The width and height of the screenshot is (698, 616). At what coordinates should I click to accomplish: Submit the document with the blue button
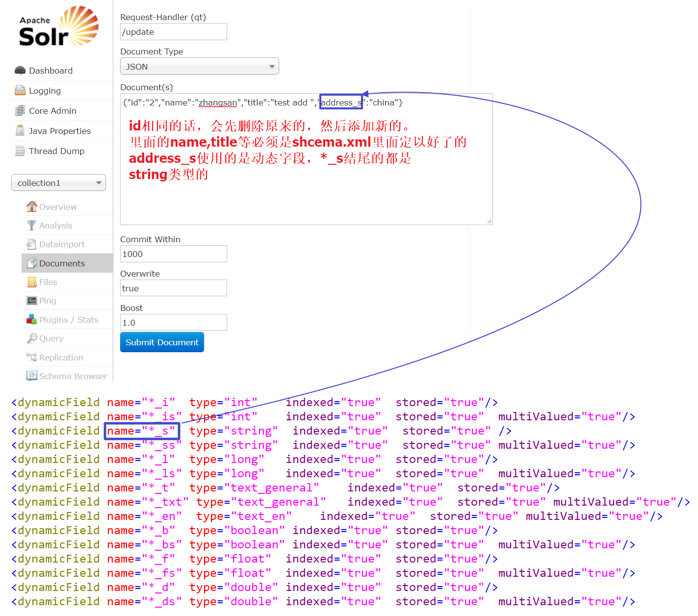pyautogui.click(x=162, y=342)
